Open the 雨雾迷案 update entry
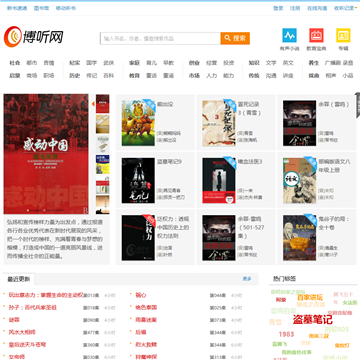This screenshot has width=360, height=360. pyautogui.click(x=146, y=320)
